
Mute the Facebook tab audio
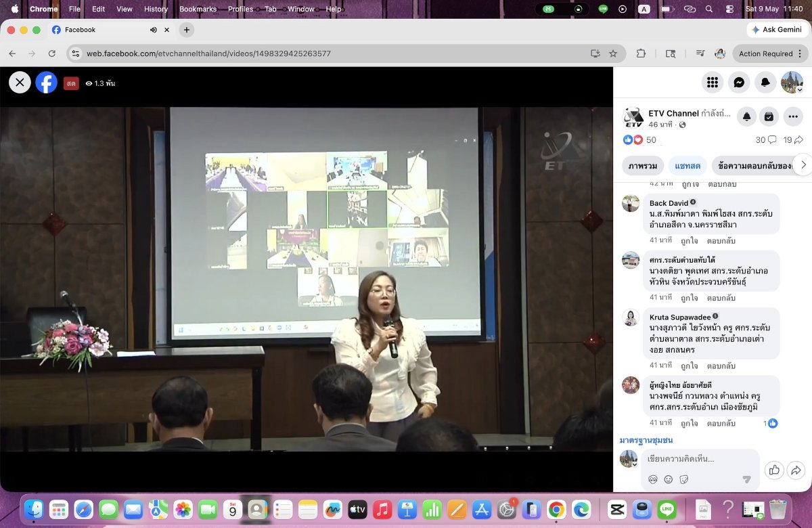(x=154, y=30)
